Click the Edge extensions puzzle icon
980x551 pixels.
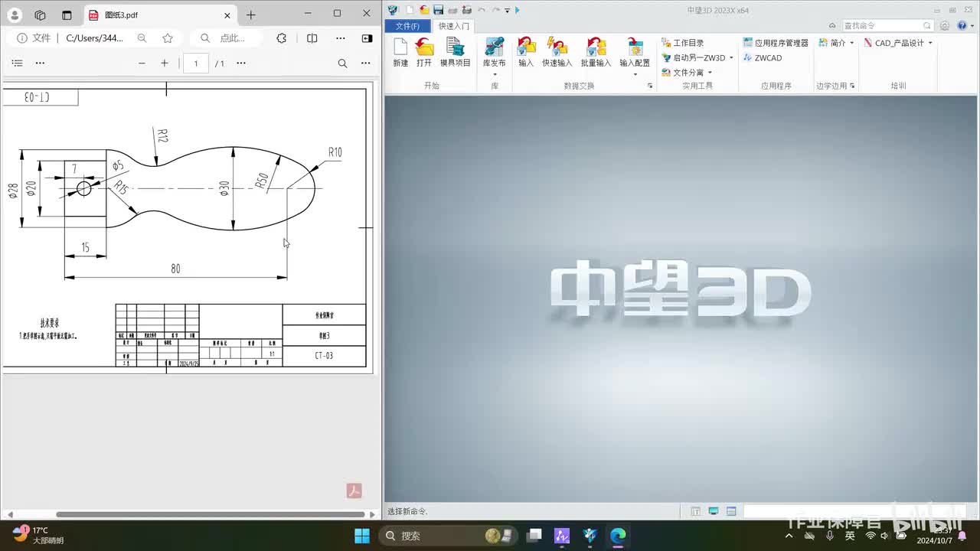click(282, 38)
